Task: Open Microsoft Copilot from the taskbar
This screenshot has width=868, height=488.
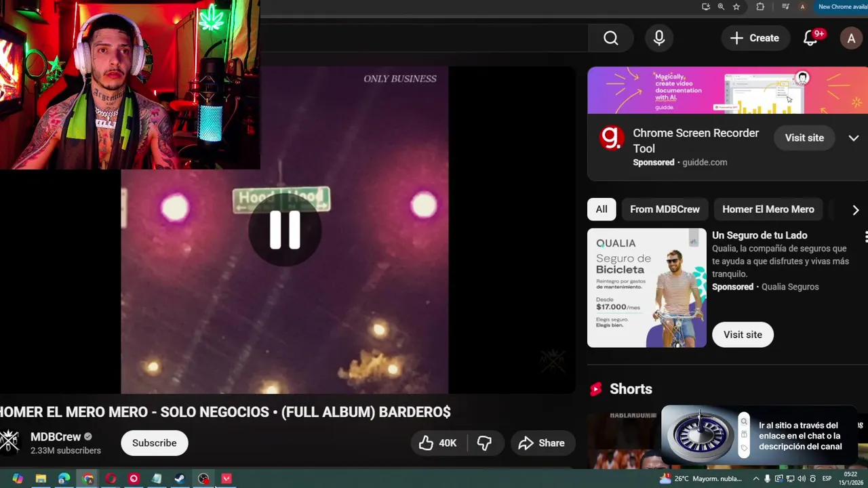Action: click(x=18, y=479)
